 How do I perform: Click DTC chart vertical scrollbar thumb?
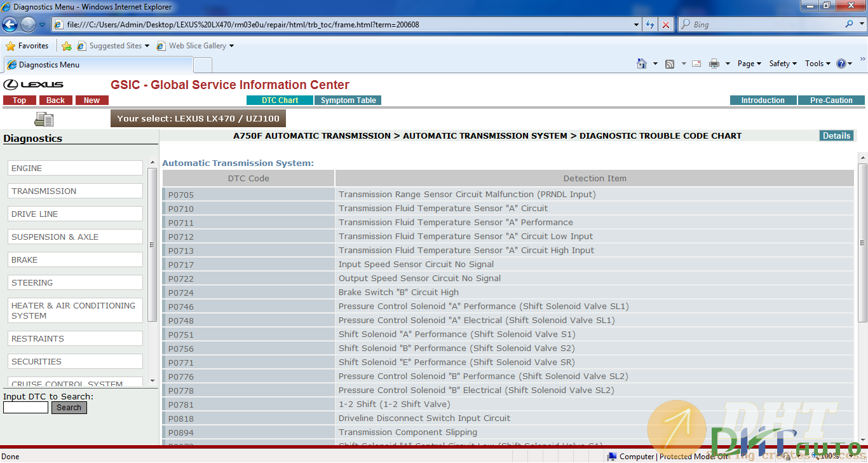pos(862,242)
